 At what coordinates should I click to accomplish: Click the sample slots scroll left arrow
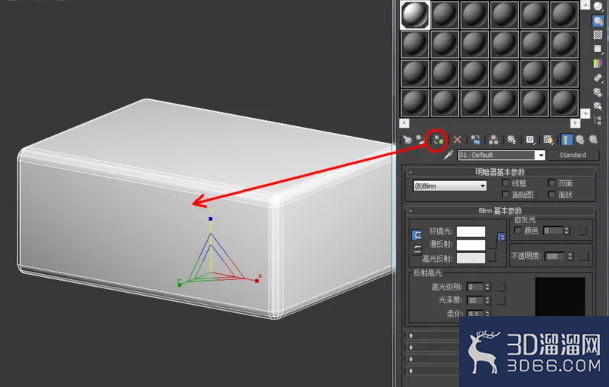click(x=404, y=123)
